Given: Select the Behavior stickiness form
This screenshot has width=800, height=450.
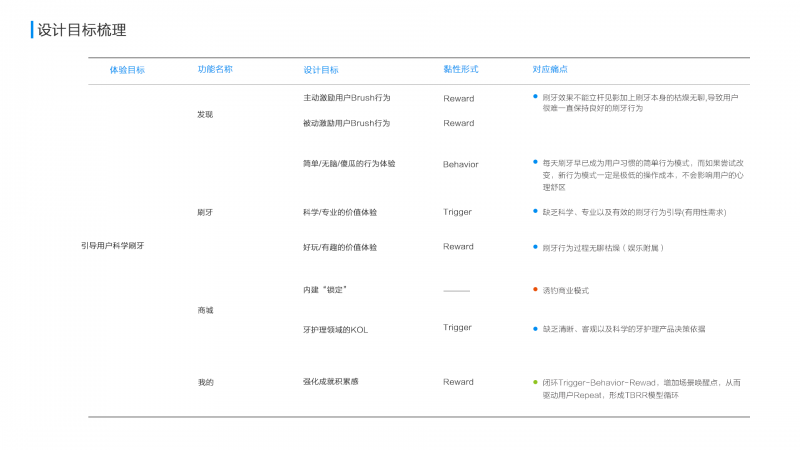Looking at the screenshot, I should coord(461,164).
